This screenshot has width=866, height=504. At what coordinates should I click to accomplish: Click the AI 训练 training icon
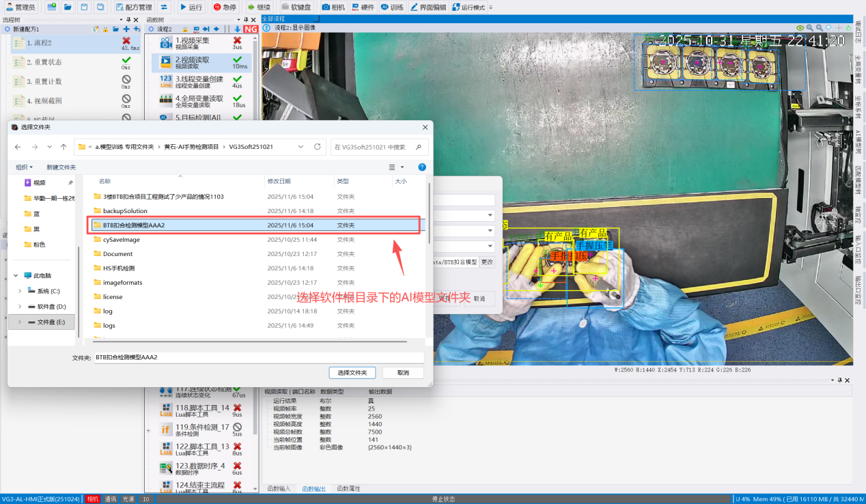click(x=392, y=7)
